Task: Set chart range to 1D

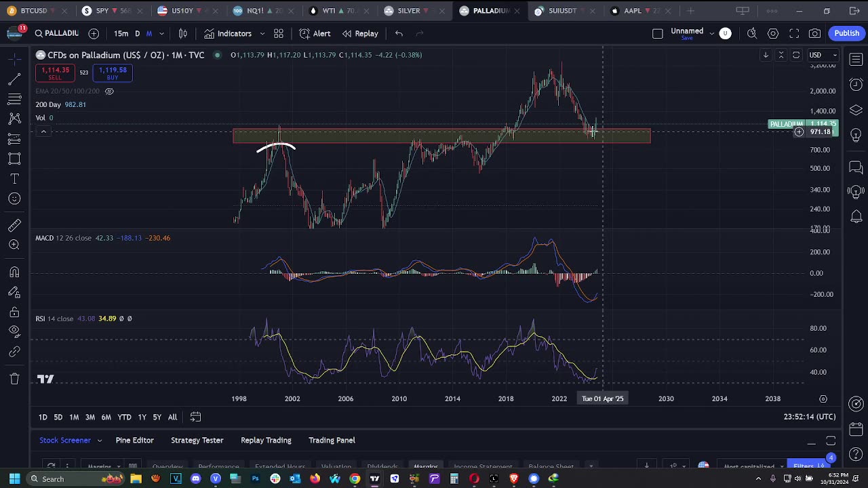Action: coord(43,417)
